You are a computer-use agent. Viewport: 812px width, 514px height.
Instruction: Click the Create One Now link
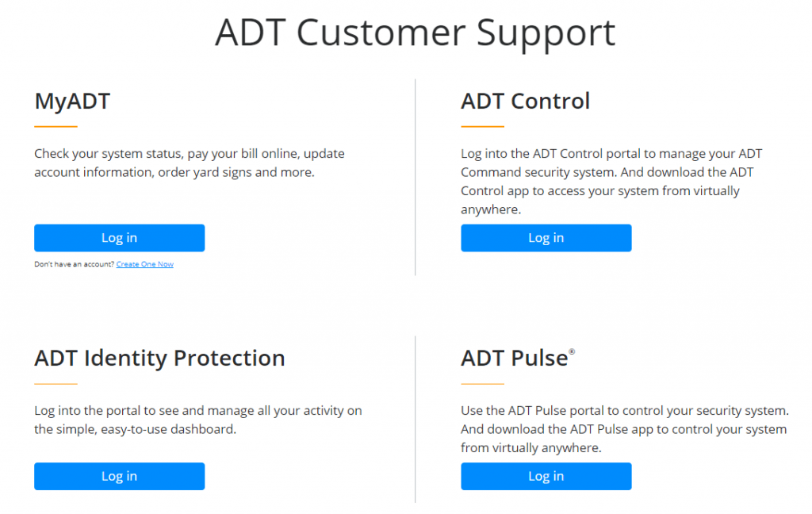coord(144,264)
